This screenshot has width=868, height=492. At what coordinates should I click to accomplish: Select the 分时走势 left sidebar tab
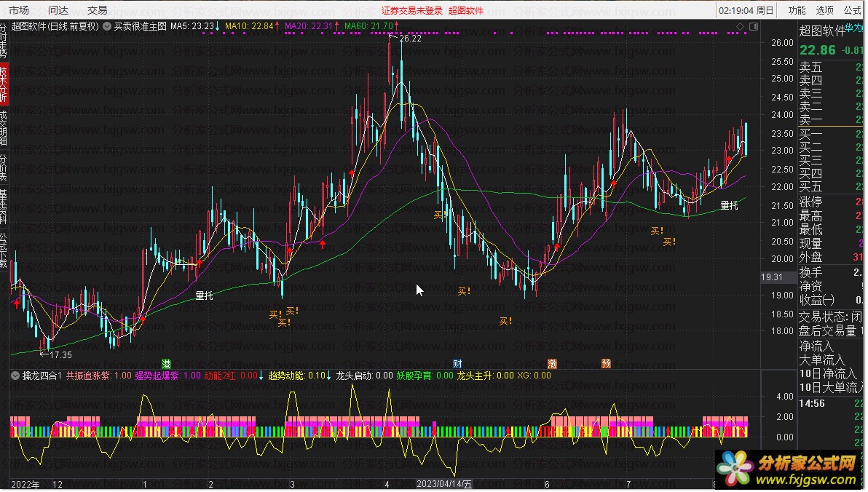pyautogui.click(x=4, y=41)
